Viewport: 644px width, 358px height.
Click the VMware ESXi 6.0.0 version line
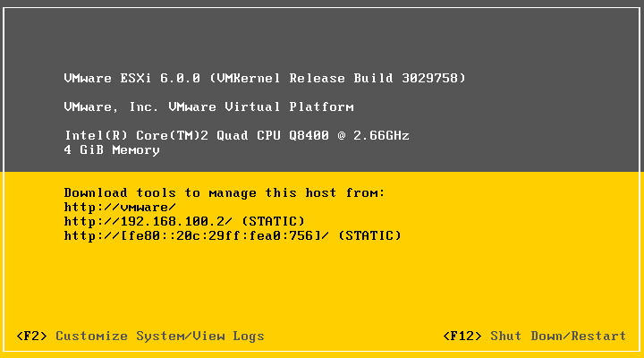(265, 78)
